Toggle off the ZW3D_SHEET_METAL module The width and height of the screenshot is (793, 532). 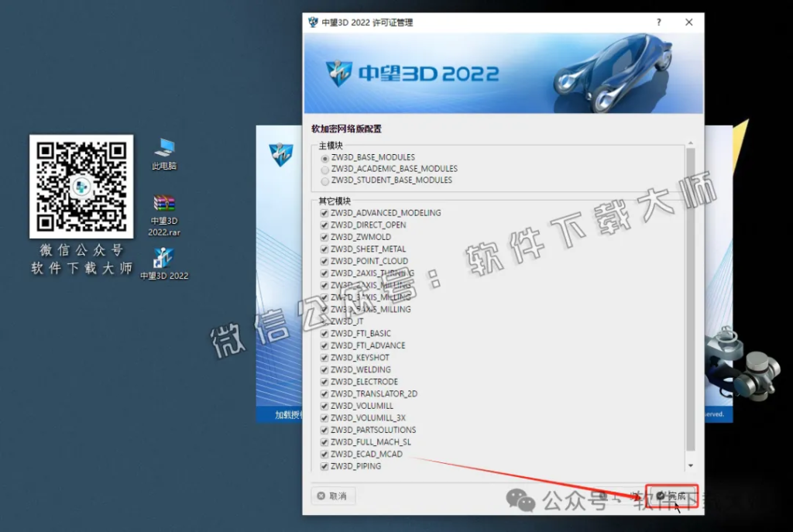coord(324,249)
